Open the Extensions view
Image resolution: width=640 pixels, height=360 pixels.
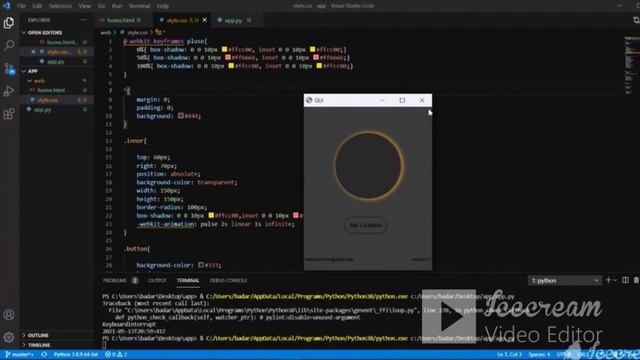tap(9, 113)
